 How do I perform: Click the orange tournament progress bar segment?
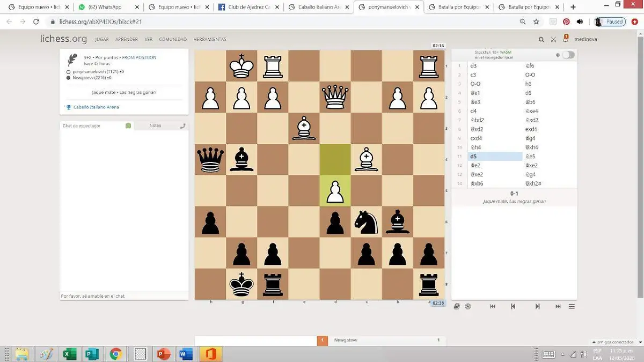[x=323, y=340]
